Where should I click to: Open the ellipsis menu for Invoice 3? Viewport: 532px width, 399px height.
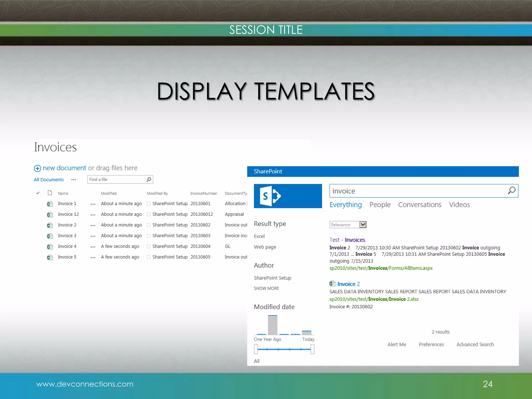click(93, 236)
